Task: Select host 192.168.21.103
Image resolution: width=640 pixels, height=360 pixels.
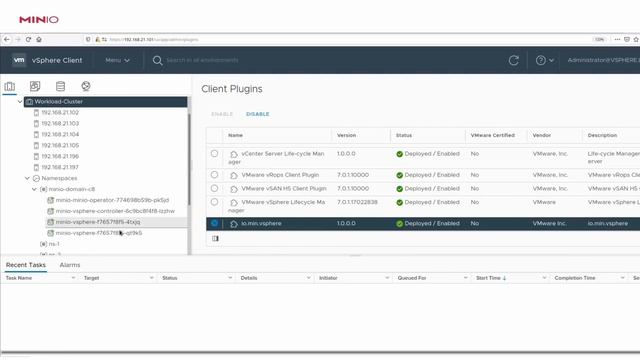Action: (60, 123)
